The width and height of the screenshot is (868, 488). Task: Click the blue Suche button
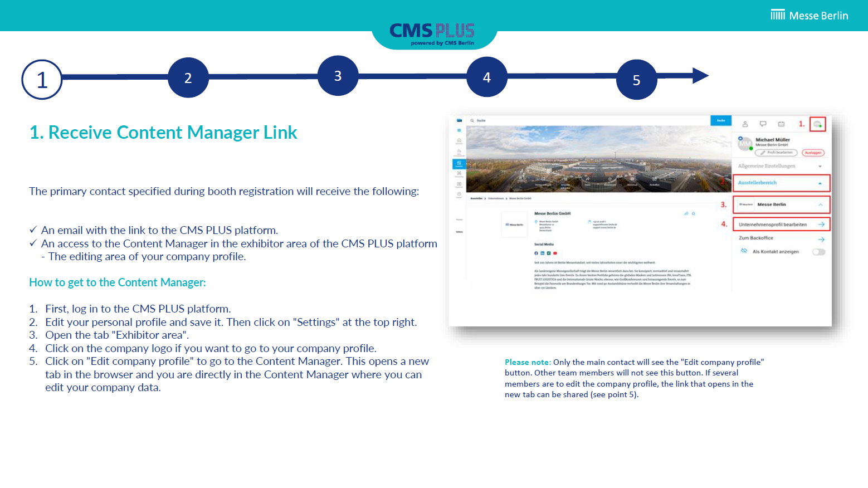tap(721, 120)
